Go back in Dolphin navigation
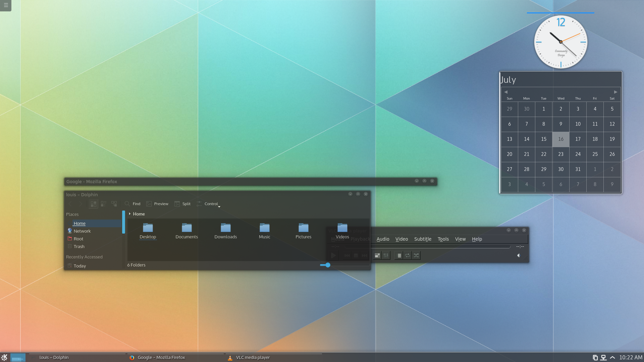The width and height of the screenshot is (644, 362). tap(70, 204)
